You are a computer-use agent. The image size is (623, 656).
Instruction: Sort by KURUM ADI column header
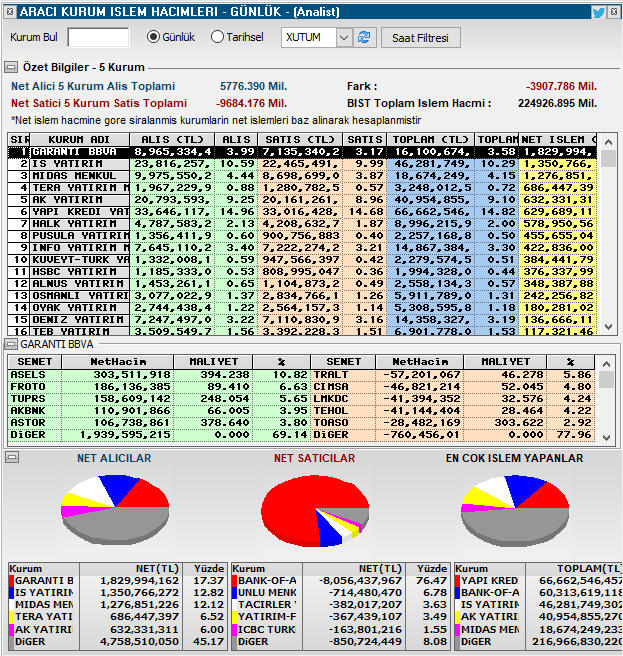click(x=79, y=140)
